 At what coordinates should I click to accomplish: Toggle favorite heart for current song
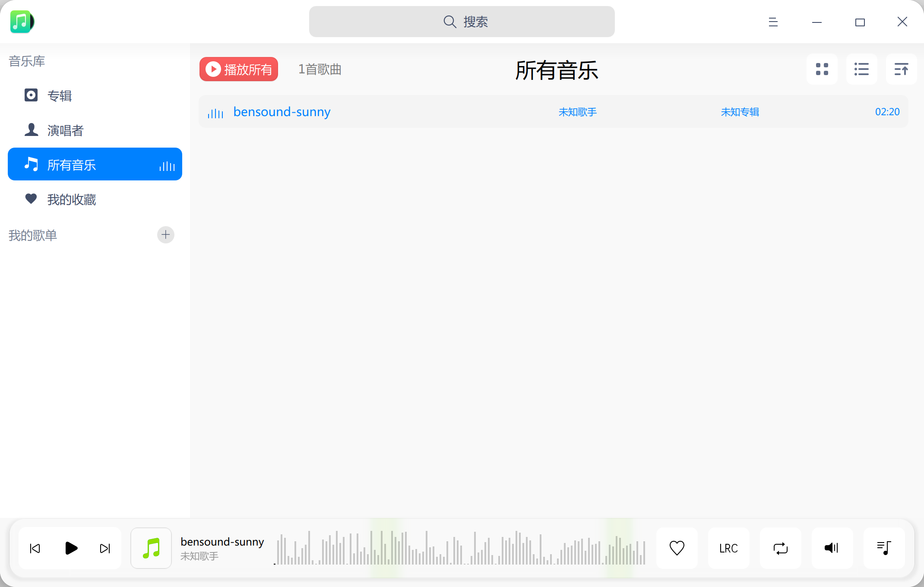click(677, 548)
